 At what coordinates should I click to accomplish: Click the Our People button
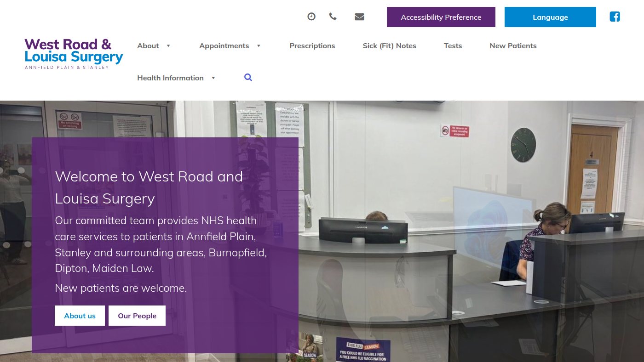click(x=137, y=316)
